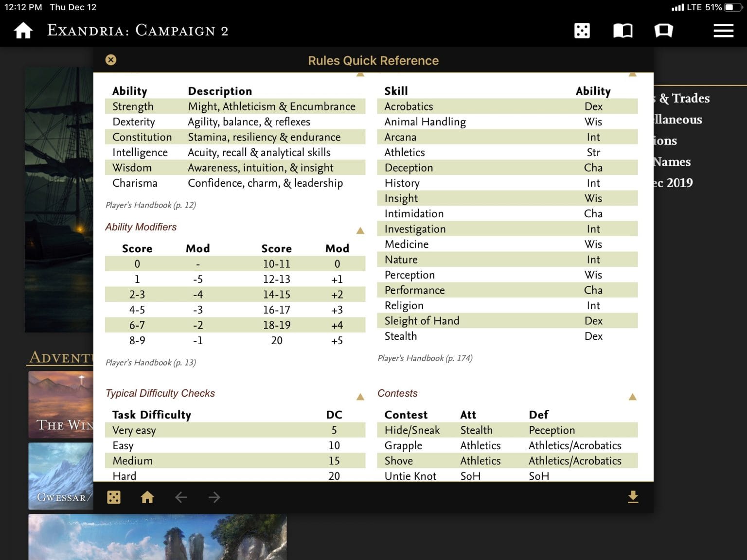Click the Untie Knot contest row
Viewport: 747px width, 560px height.
(x=507, y=475)
